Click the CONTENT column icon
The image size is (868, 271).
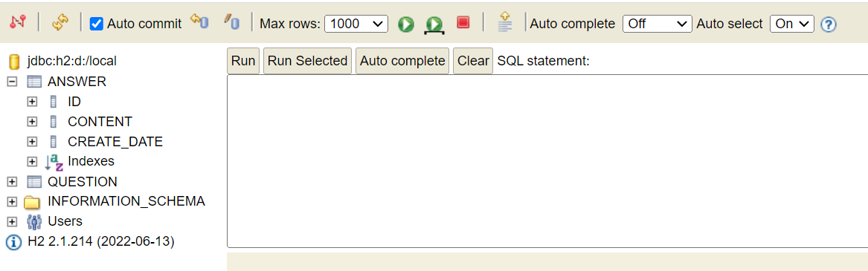click(x=53, y=122)
